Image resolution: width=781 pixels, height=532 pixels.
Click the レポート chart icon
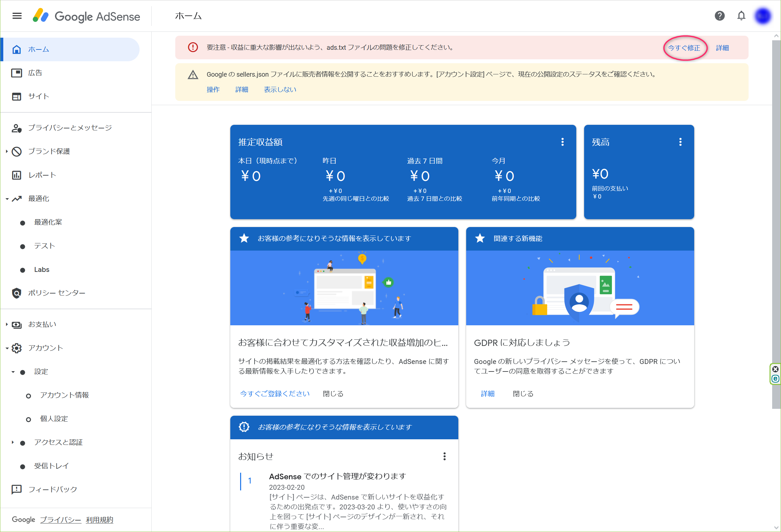coord(16,175)
